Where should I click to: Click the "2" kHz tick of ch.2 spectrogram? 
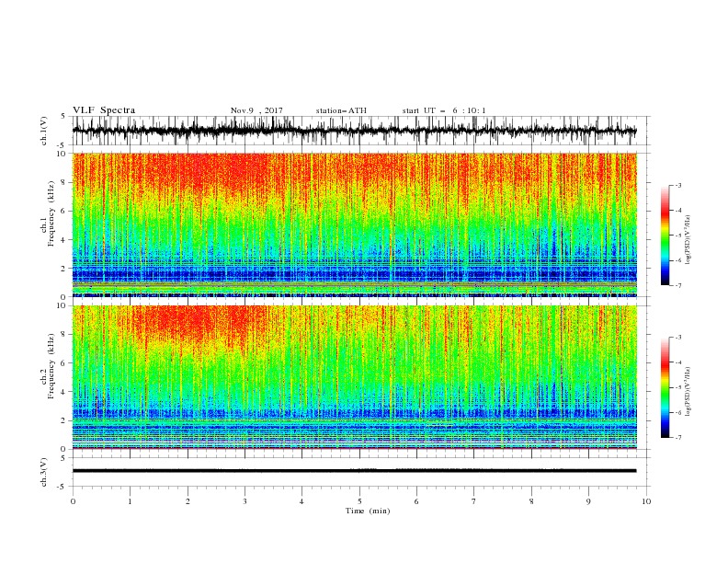(x=64, y=420)
